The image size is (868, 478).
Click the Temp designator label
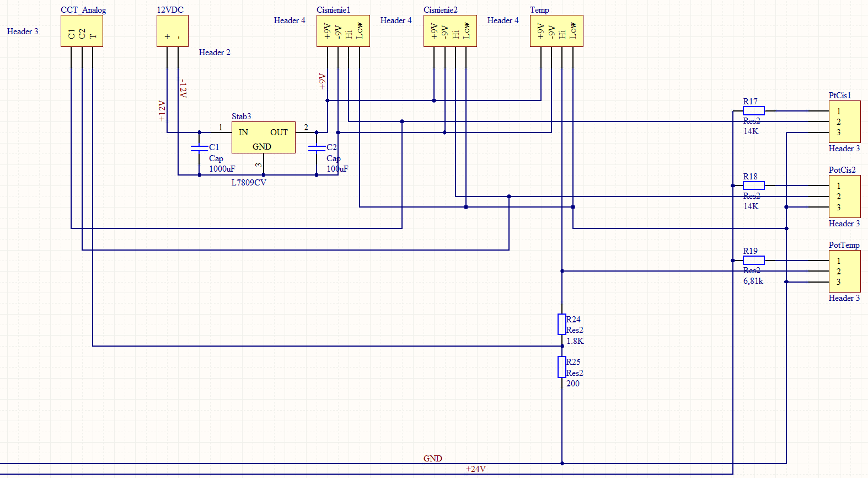click(540, 10)
